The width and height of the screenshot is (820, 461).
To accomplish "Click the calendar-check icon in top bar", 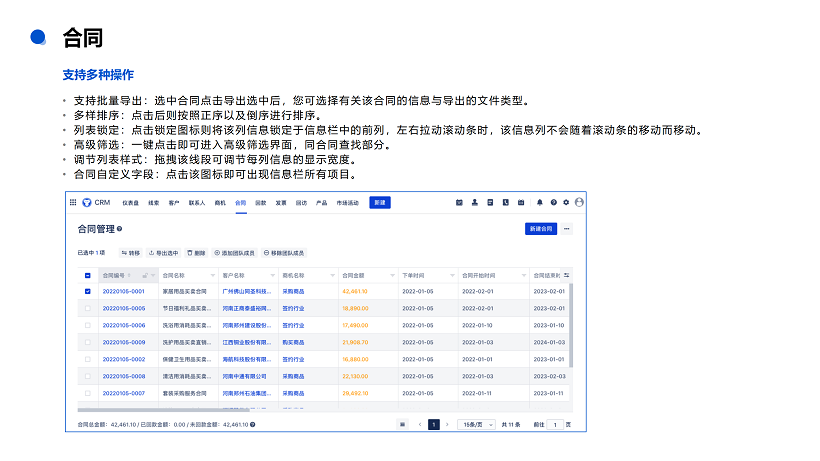I will click(459, 202).
